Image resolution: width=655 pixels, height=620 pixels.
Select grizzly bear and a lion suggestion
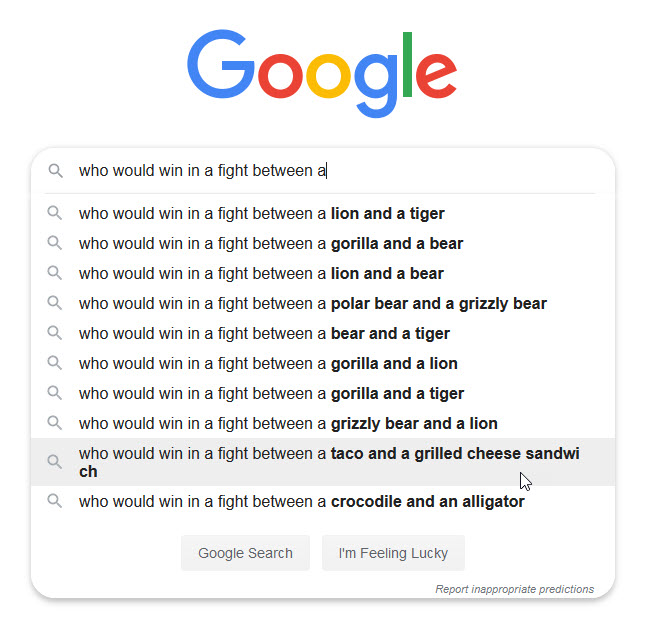(x=288, y=423)
